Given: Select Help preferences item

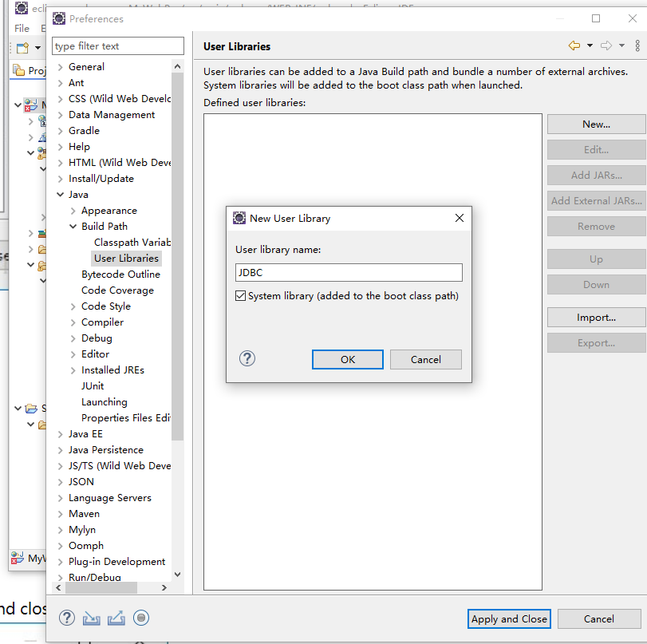Looking at the screenshot, I should (x=79, y=147).
